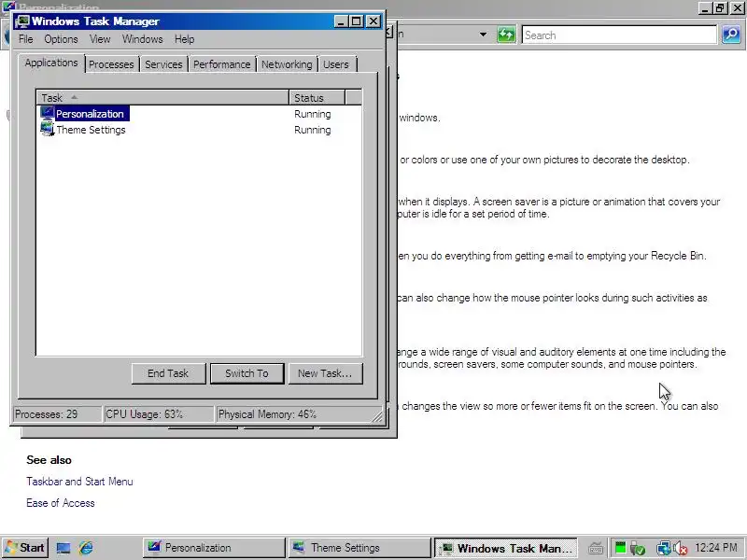The image size is (747, 560).
Task: Select the Personalization row text
Action: tap(90, 114)
